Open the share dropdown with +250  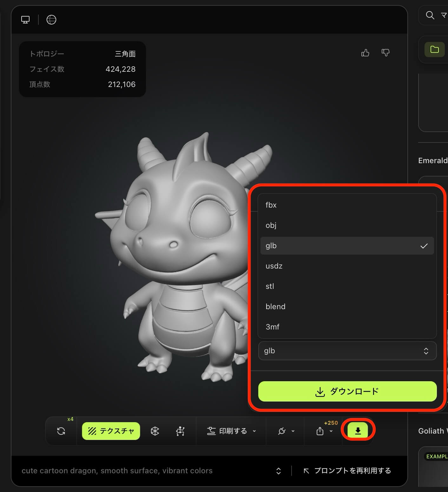[x=324, y=431]
